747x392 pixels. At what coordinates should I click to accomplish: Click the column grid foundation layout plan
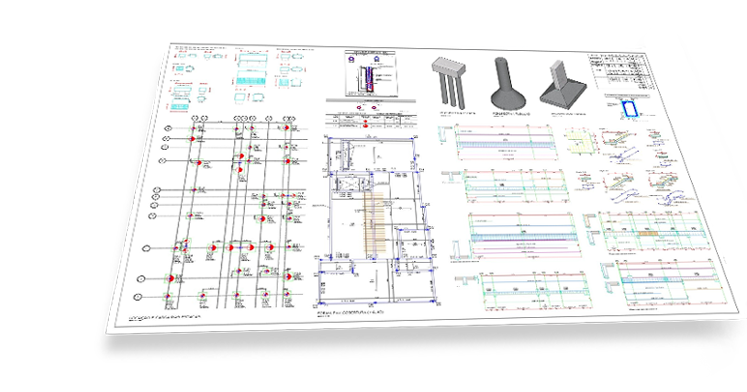[224, 212]
